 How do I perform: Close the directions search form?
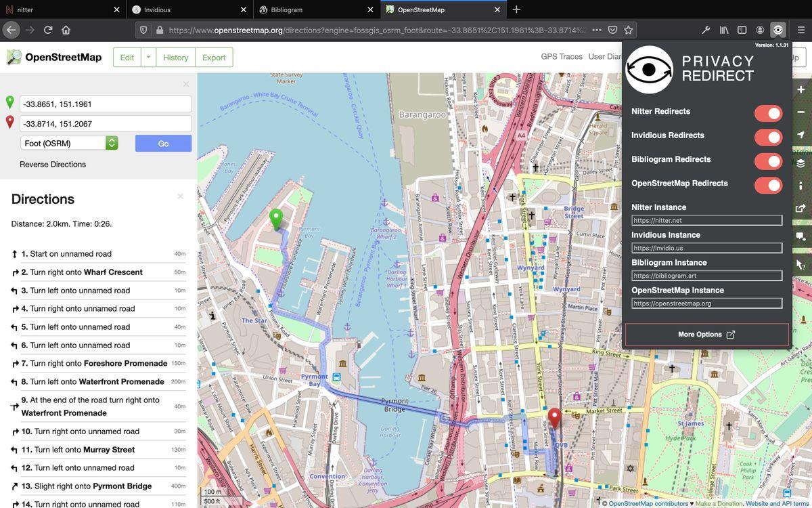click(186, 84)
